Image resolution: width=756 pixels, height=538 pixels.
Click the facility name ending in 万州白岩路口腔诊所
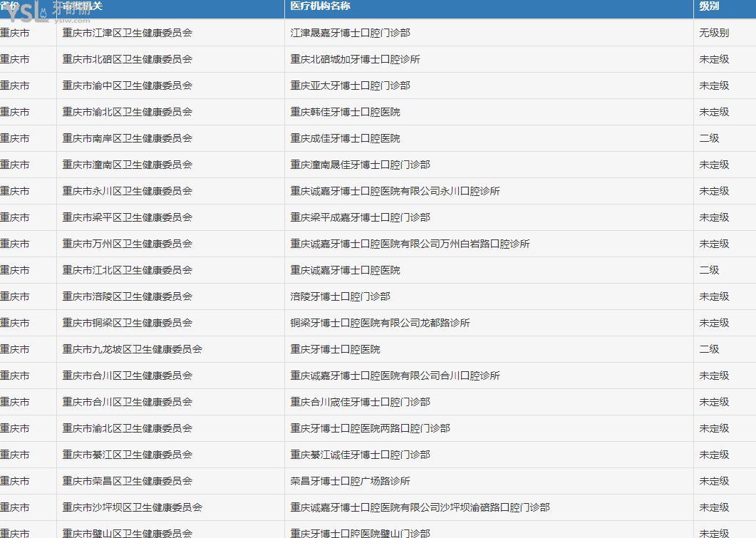(x=410, y=244)
